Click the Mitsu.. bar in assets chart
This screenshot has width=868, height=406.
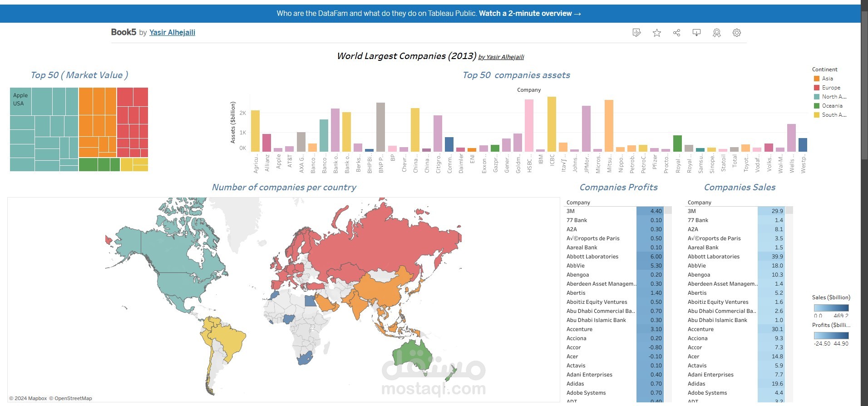[609, 126]
